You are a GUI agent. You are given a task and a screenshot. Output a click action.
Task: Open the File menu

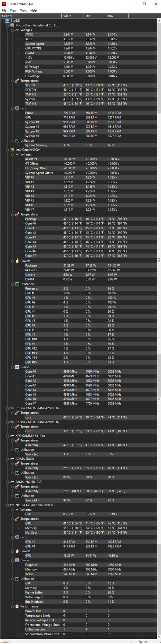click(4, 10)
